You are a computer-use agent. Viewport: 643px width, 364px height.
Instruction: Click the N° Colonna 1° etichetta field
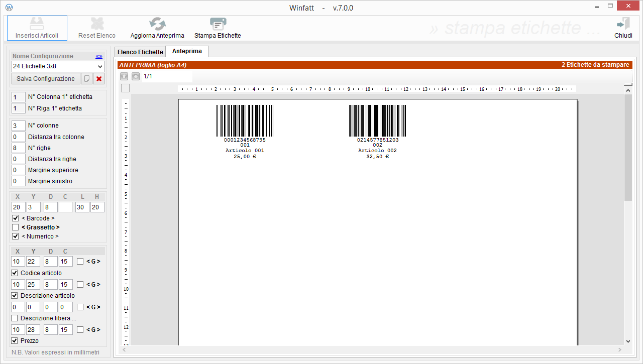(19, 97)
